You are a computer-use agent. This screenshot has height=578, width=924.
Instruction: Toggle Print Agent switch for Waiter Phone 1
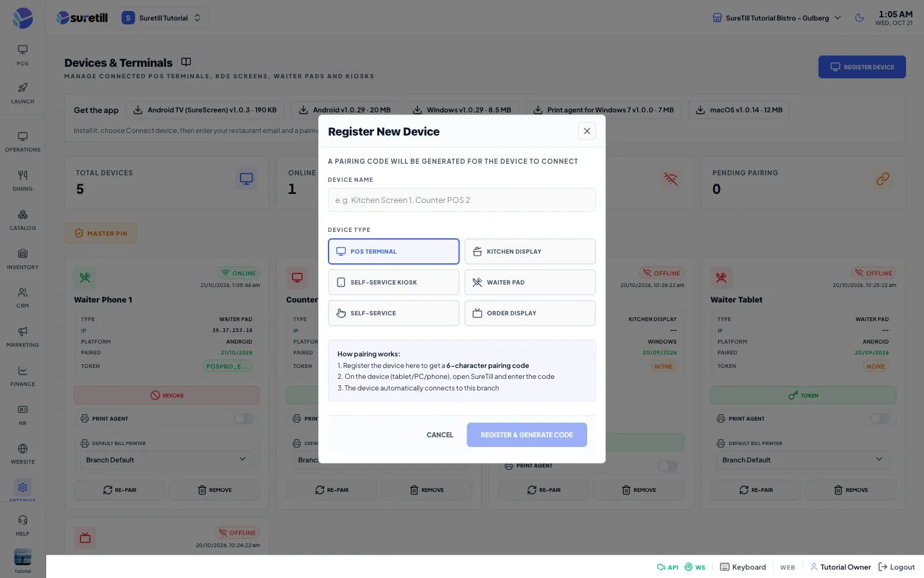click(x=243, y=419)
